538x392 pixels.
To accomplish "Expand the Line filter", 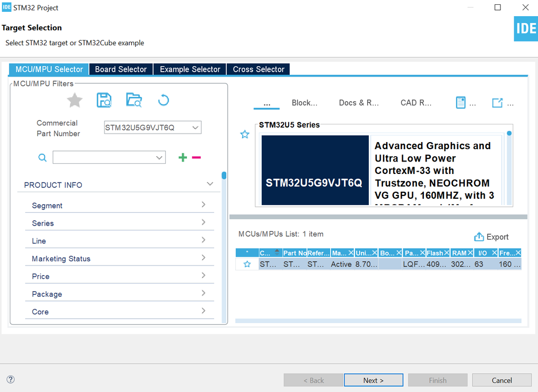I will click(203, 240).
